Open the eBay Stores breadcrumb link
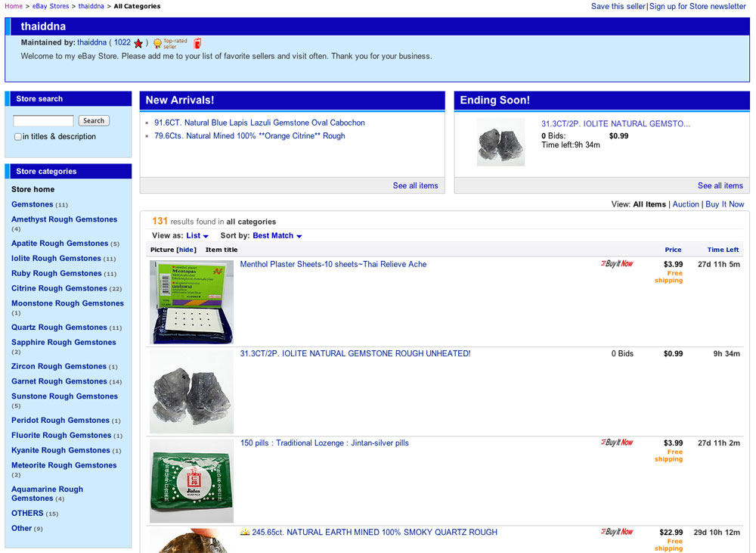The image size is (756, 553). coord(51,6)
